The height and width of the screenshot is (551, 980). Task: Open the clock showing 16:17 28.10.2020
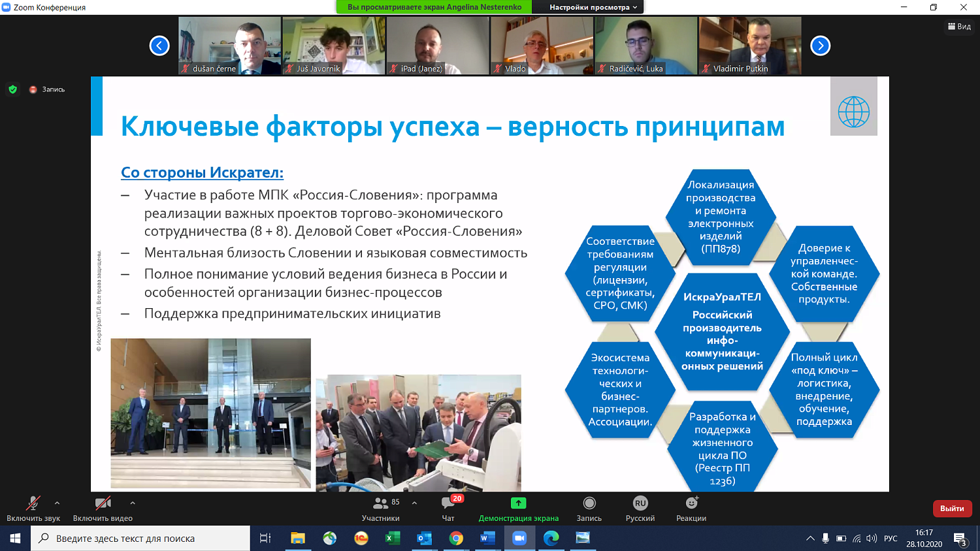coord(924,538)
